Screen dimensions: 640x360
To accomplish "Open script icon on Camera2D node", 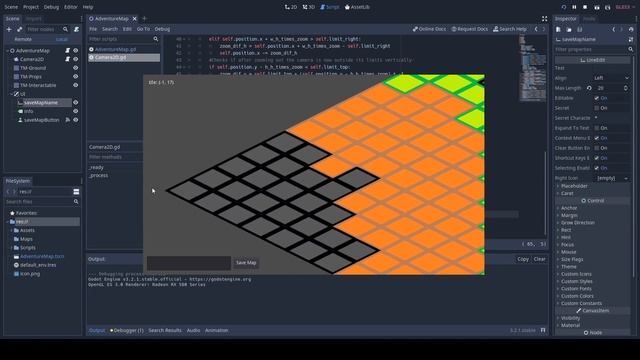I will [x=67, y=59].
